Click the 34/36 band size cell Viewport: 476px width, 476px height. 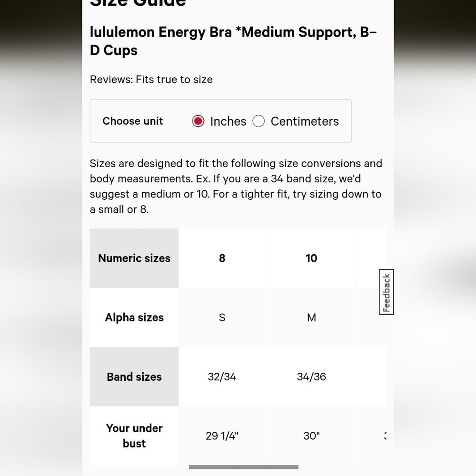(311, 377)
